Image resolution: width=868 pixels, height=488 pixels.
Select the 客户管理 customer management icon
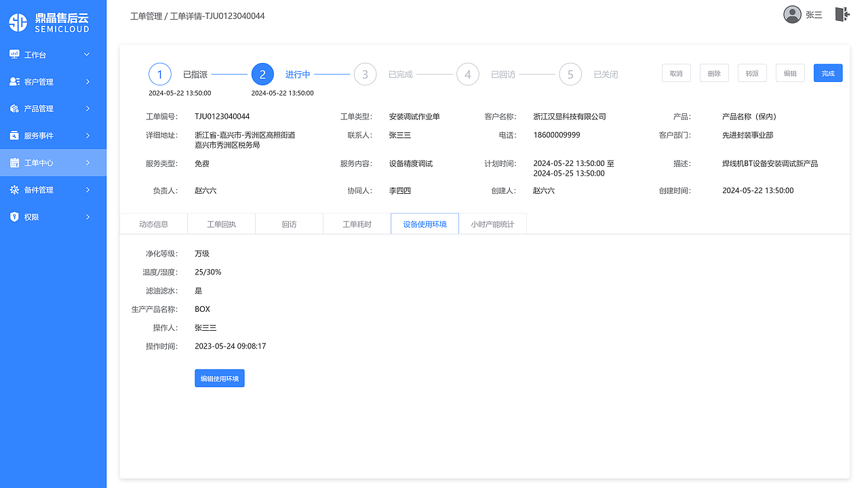(x=14, y=81)
